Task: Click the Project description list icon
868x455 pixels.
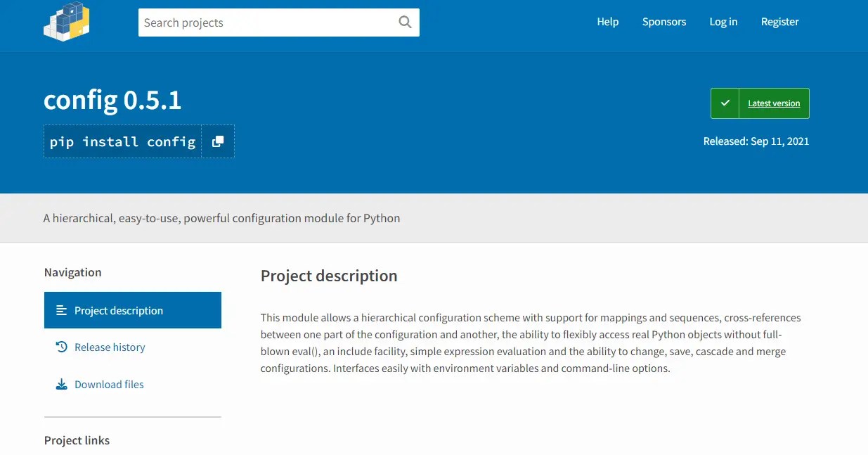Action: pyautogui.click(x=62, y=310)
